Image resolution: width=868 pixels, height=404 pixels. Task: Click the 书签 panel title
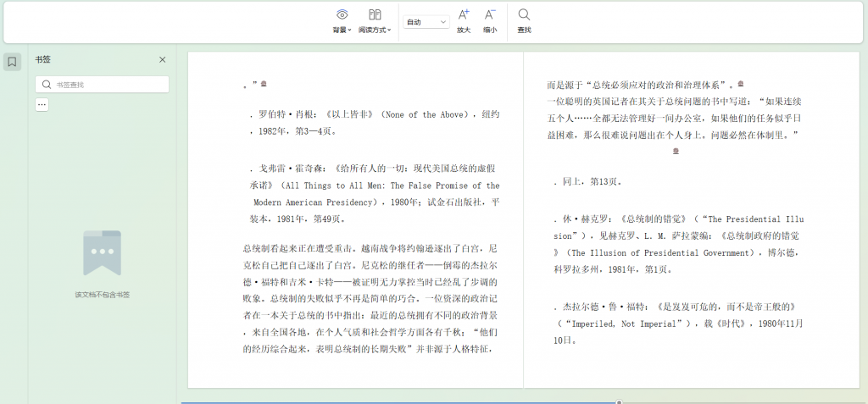(x=43, y=60)
